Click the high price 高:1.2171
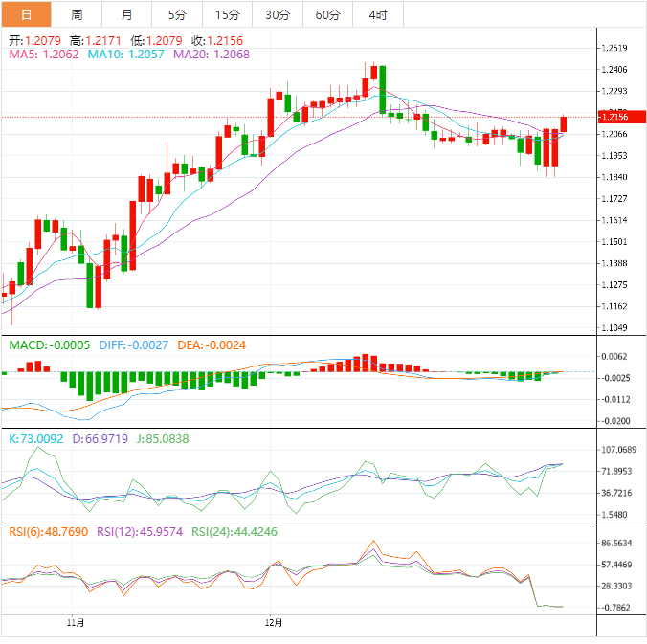The width and height of the screenshot is (647, 644). (96, 41)
